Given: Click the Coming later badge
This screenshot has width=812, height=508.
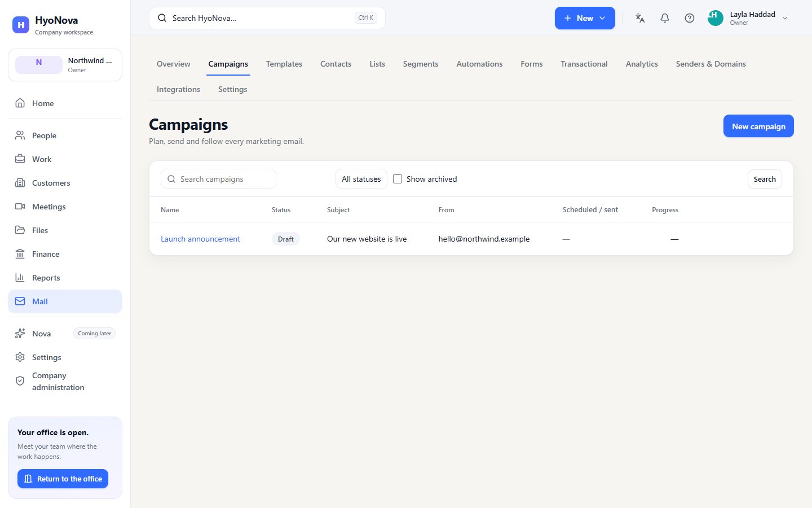Looking at the screenshot, I should 94,334.
